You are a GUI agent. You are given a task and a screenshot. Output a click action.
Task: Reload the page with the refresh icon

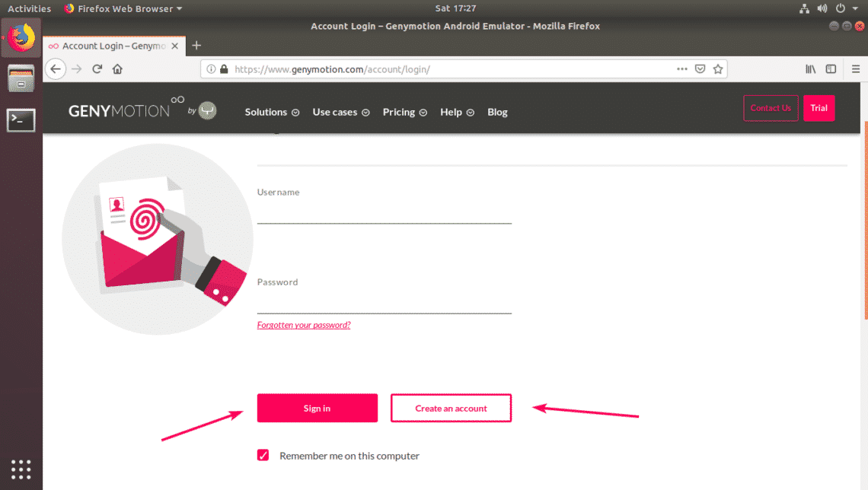pyautogui.click(x=97, y=68)
